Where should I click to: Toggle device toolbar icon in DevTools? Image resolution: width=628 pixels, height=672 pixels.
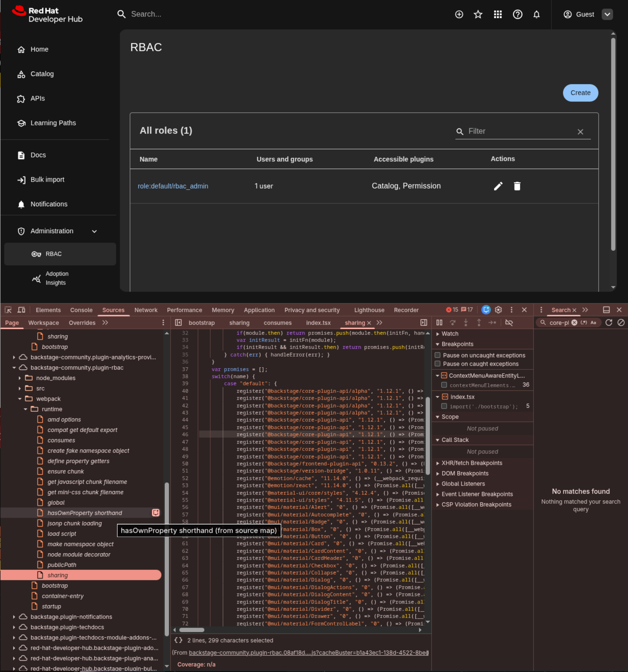click(21, 310)
